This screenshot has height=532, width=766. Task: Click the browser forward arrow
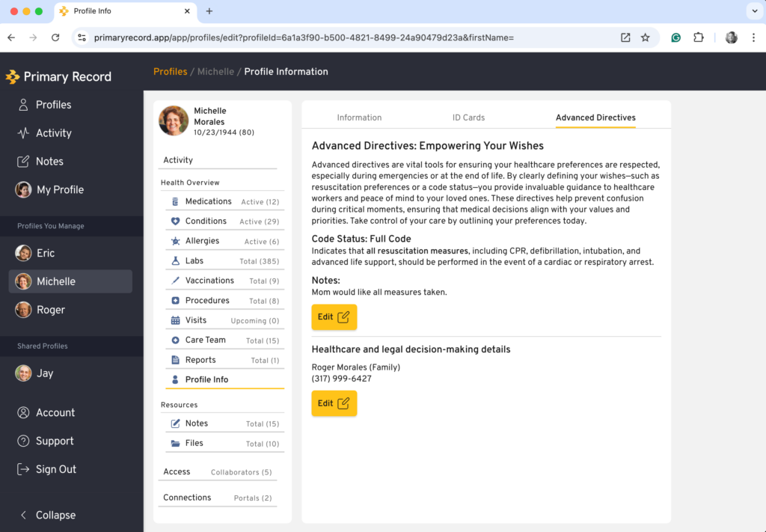[33, 37]
